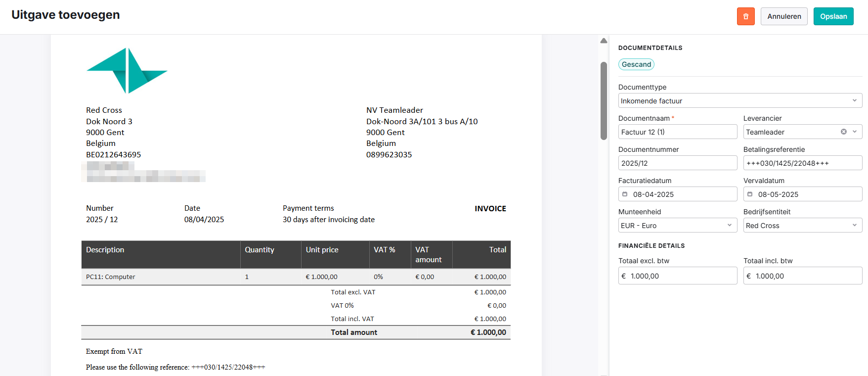Viewport: 868px width, 376px height.
Task: Edit the Totaal excl. btw amount
Action: click(678, 276)
